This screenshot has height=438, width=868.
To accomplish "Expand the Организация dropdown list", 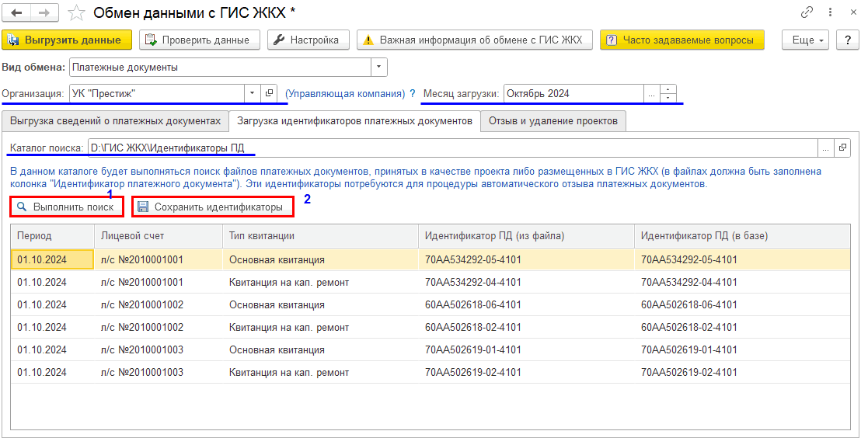I will tap(252, 93).
